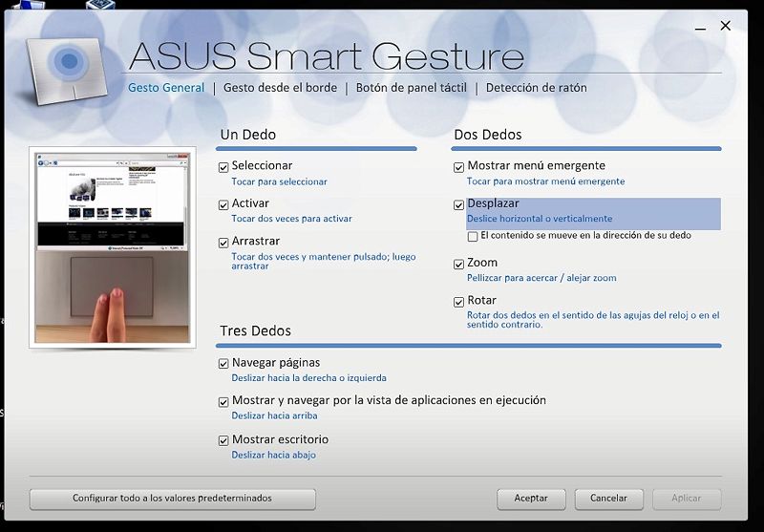Toggle the Zoom gesture checkbox

(x=458, y=264)
